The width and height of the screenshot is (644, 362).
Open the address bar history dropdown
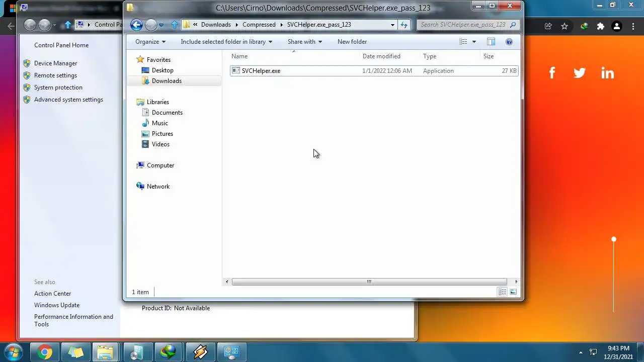(x=392, y=25)
